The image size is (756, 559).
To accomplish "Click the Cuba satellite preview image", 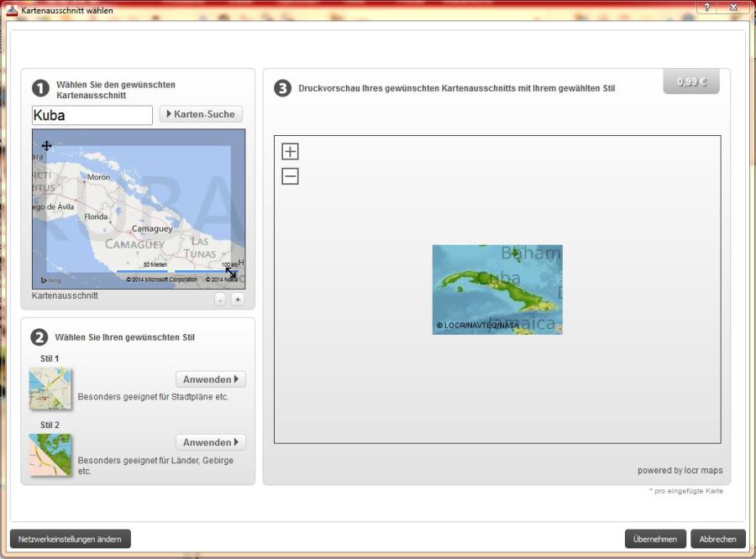I will [x=497, y=290].
